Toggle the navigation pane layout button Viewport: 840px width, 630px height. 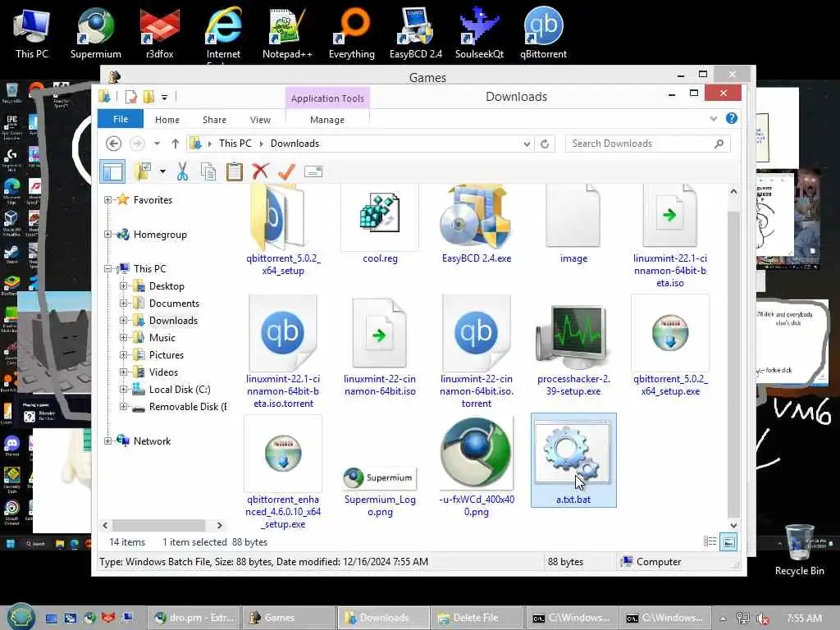[x=112, y=171]
